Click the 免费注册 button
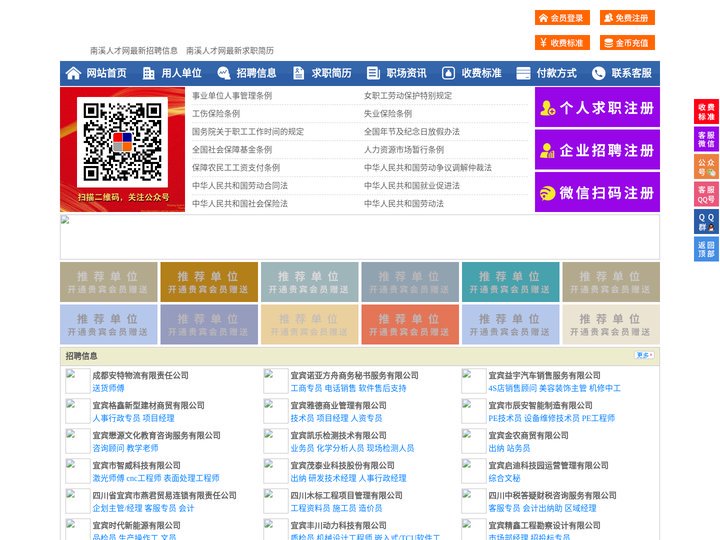The height and width of the screenshot is (540, 720). [627, 18]
